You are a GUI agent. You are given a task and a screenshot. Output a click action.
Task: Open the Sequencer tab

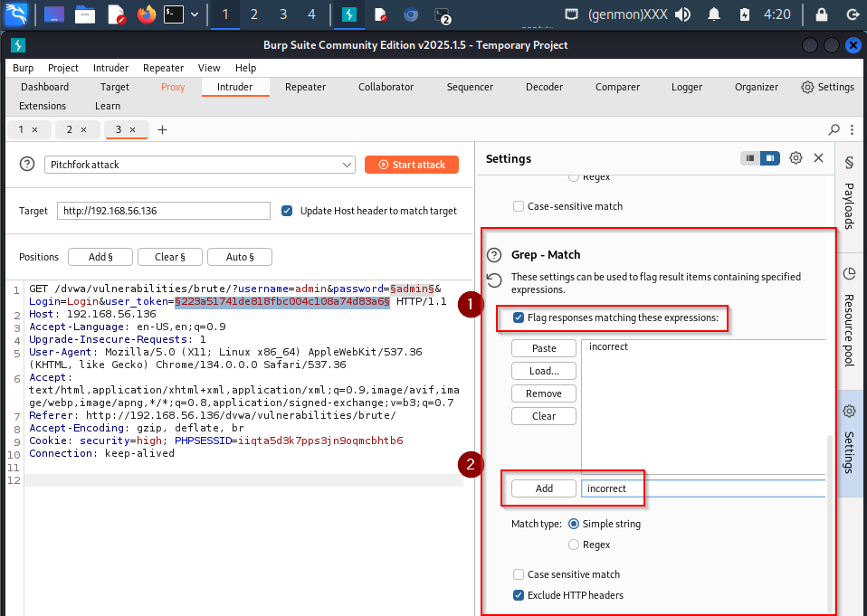470,87
